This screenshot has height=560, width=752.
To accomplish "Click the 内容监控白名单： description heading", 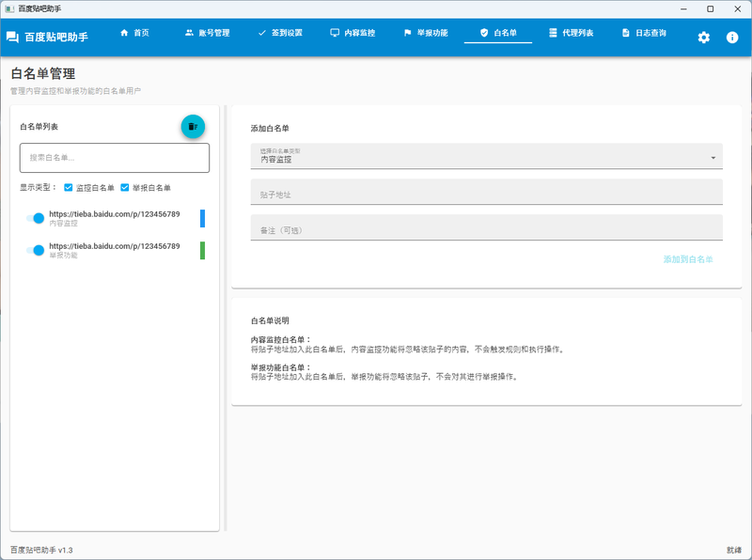I will point(281,340).
